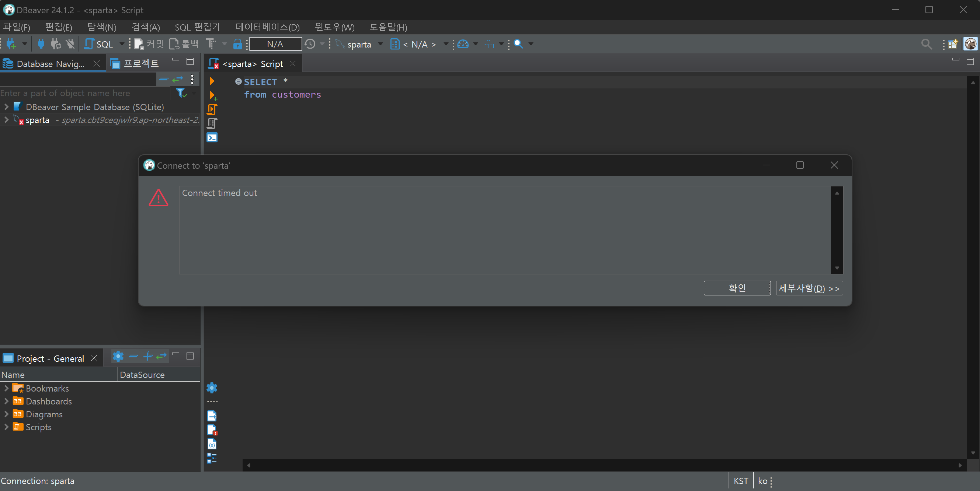The height and width of the screenshot is (491, 980).
Task: Click the error message scrollbar down arrow
Action: (x=837, y=268)
